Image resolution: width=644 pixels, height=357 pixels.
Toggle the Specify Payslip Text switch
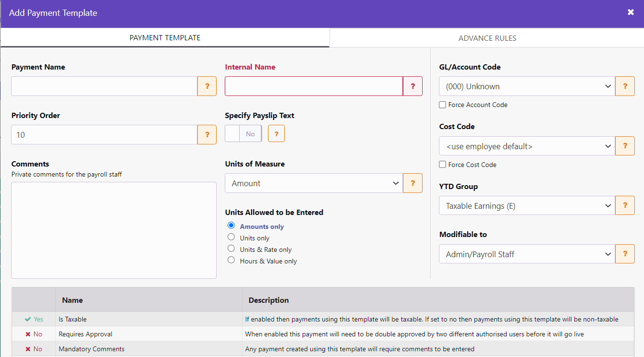(243, 134)
